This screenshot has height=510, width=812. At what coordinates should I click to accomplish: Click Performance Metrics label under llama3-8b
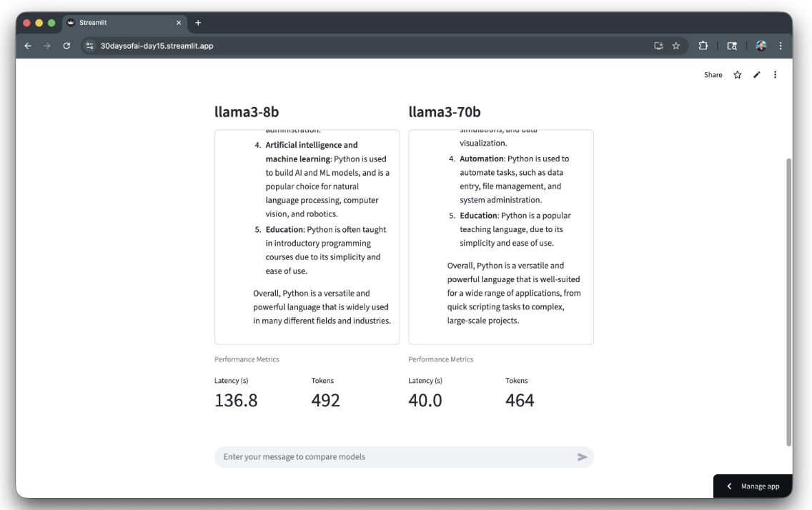247,359
